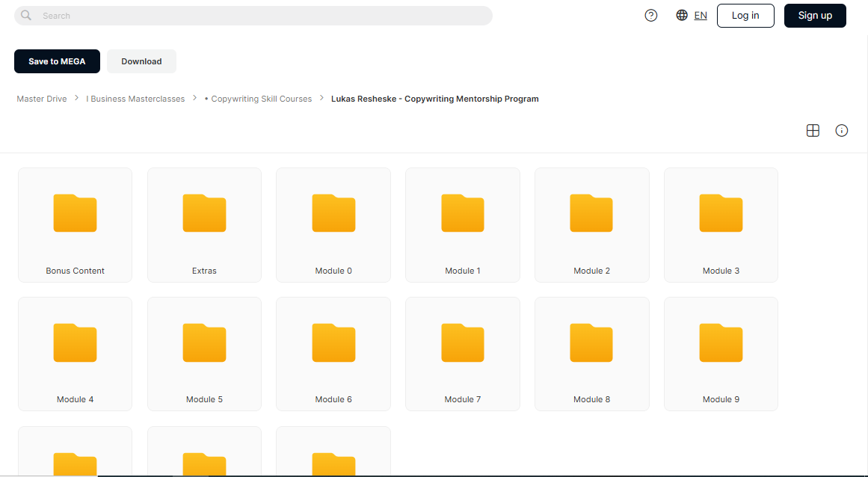The image size is (868, 477).
Task: Select the Module 8 label
Action: coord(592,399)
